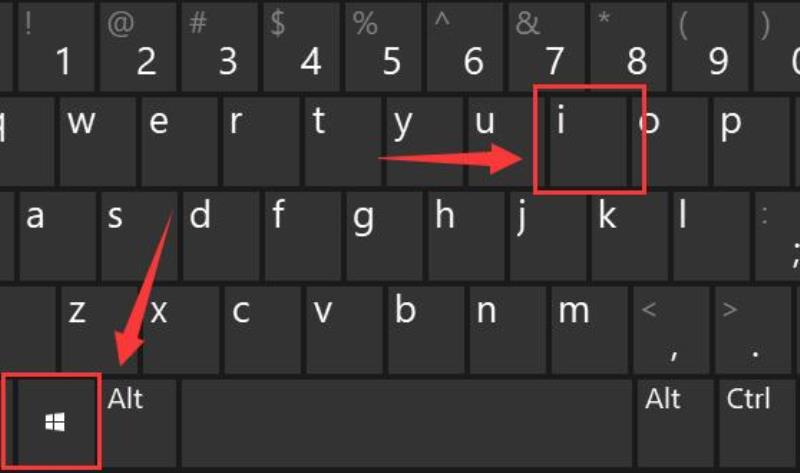Screen dimensions: 800x473
Task: Tap the letter p key
Action: 752,141
